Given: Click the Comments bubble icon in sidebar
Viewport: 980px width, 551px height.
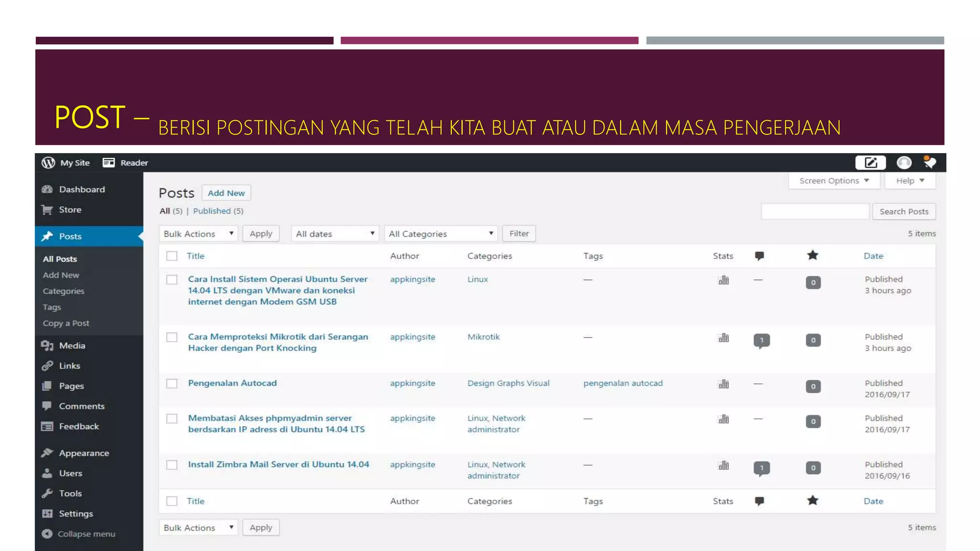Looking at the screenshot, I should (x=47, y=406).
